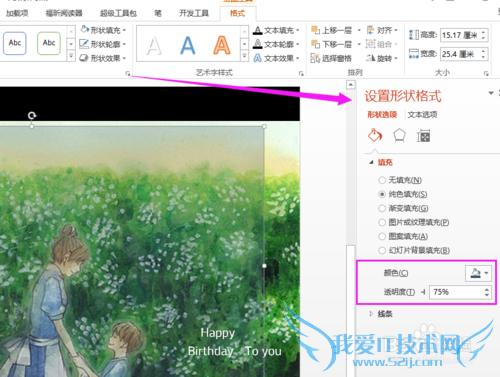The image size is (500, 377).
Task: Select 图片或纹理填充(P) picture fill option
Action: 414,222
